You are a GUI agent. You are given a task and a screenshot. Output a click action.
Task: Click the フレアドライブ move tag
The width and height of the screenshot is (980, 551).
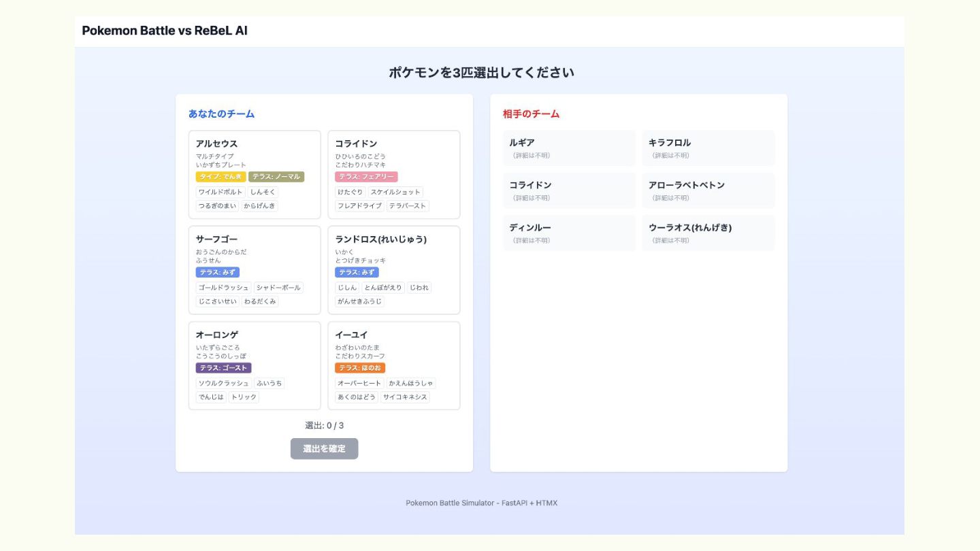tap(359, 206)
